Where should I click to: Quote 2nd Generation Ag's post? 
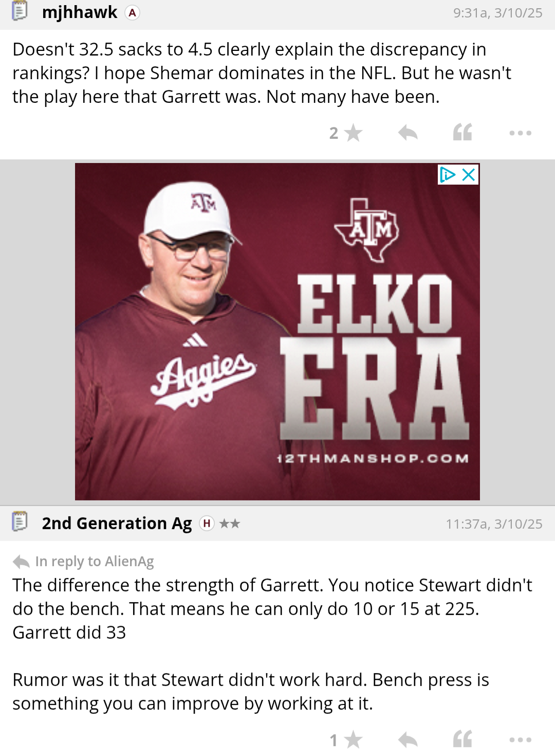(x=462, y=740)
